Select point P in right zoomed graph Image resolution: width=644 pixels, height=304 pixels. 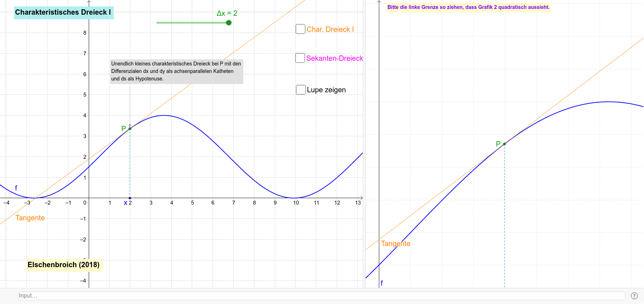point(504,144)
